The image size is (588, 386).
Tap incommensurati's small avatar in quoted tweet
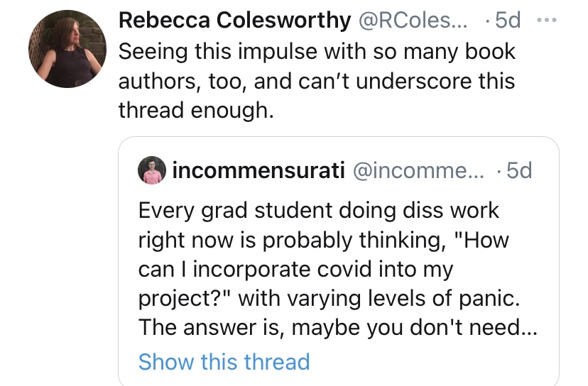[x=151, y=170]
